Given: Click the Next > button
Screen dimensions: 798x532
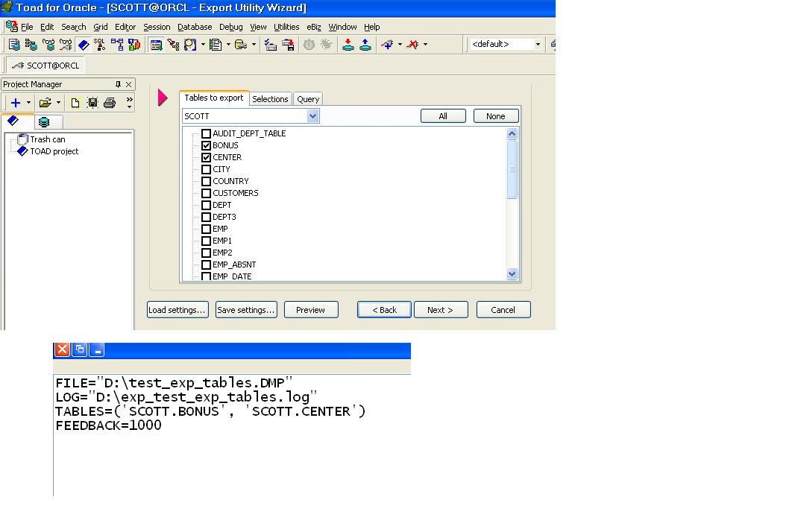Looking at the screenshot, I should click(439, 310).
